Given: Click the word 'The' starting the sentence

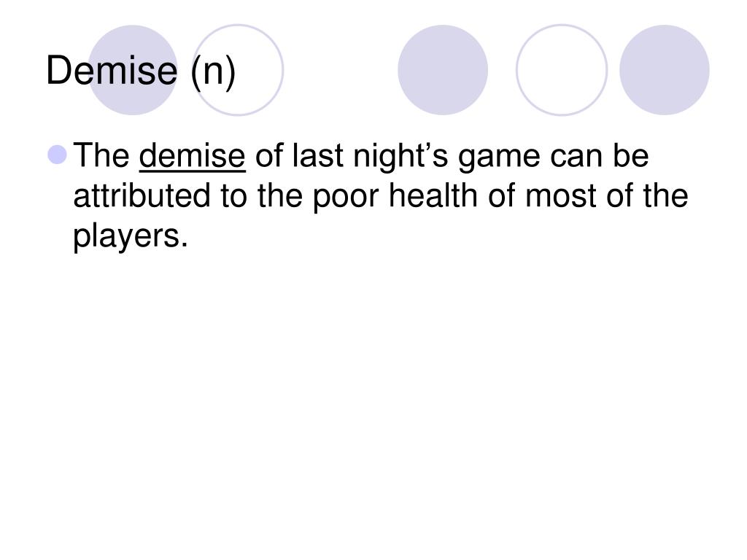Looking at the screenshot, I should [101, 155].
